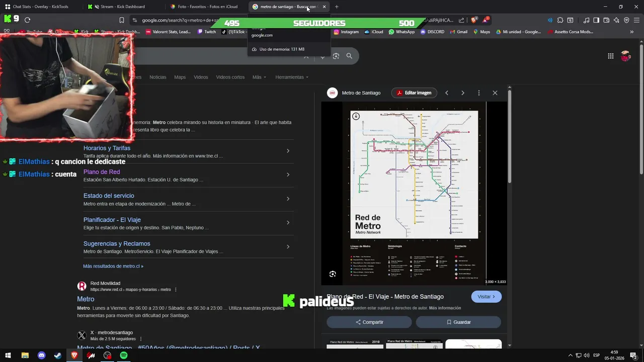Viewport: 644px width, 362px height.
Task: Click the Visitar button
Action: pos(487,297)
